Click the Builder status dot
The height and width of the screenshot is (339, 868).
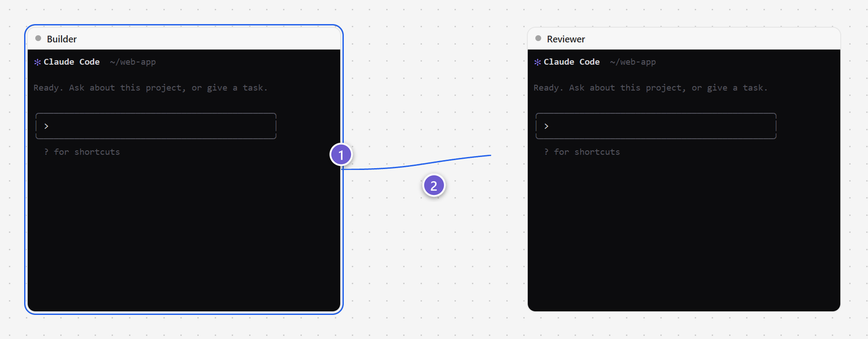[x=38, y=38]
